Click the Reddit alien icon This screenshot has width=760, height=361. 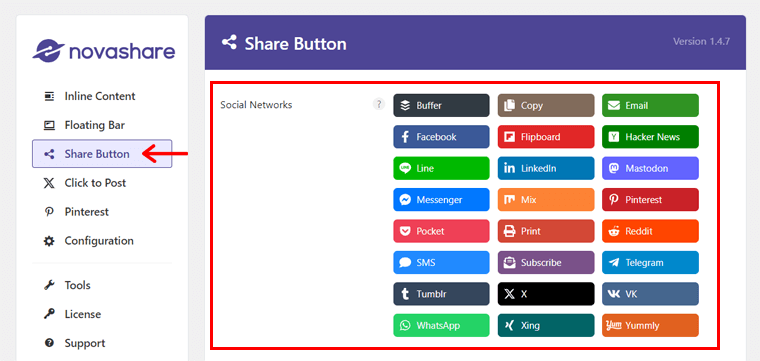point(614,231)
